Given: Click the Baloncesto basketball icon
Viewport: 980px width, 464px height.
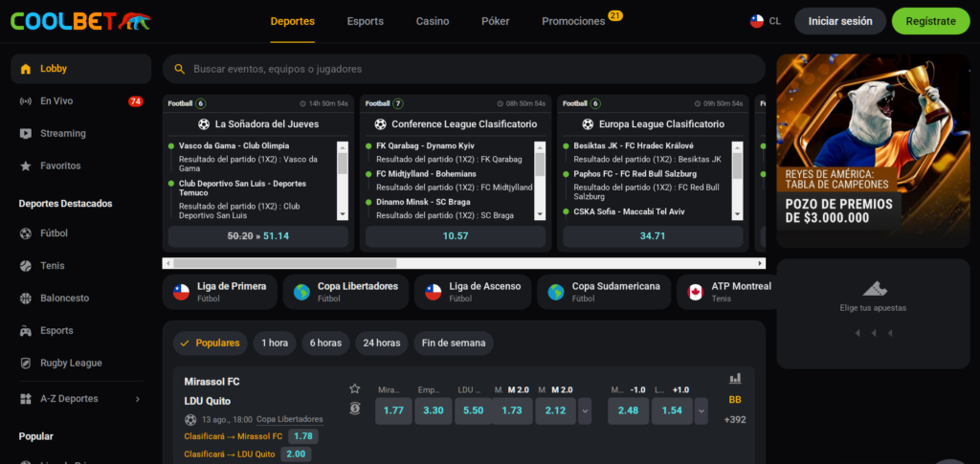Looking at the screenshot, I should (x=26, y=298).
